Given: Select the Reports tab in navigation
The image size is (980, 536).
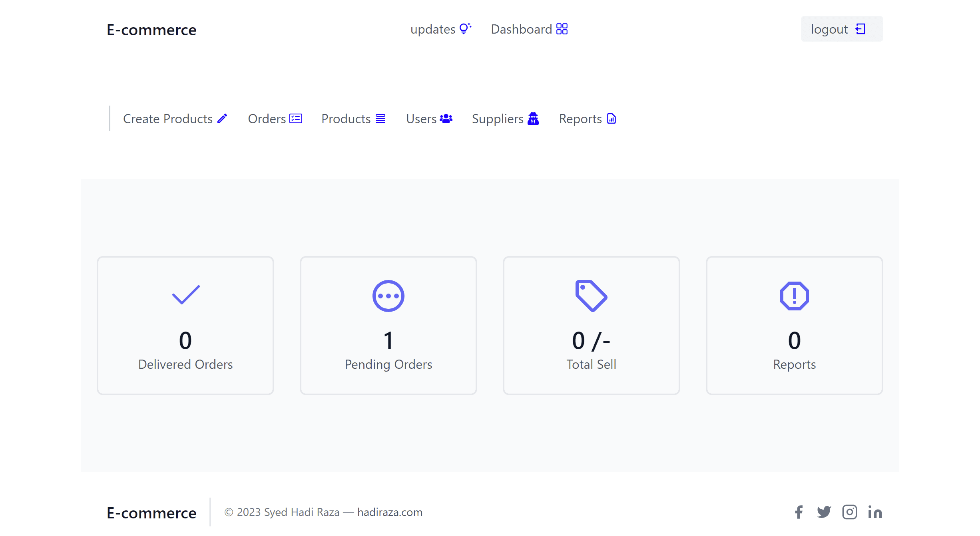Looking at the screenshot, I should [588, 119].
